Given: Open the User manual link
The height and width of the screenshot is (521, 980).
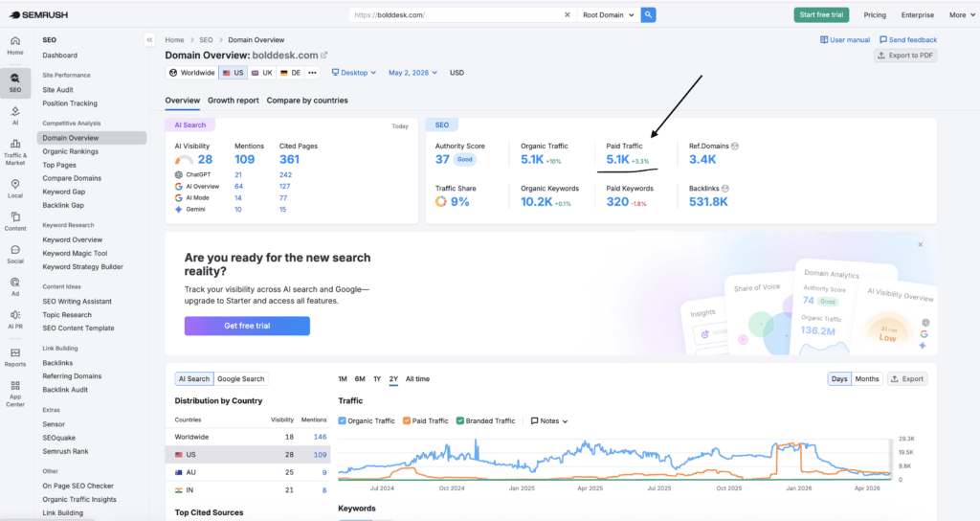Looking at the screenshot, I should point(845,40).
